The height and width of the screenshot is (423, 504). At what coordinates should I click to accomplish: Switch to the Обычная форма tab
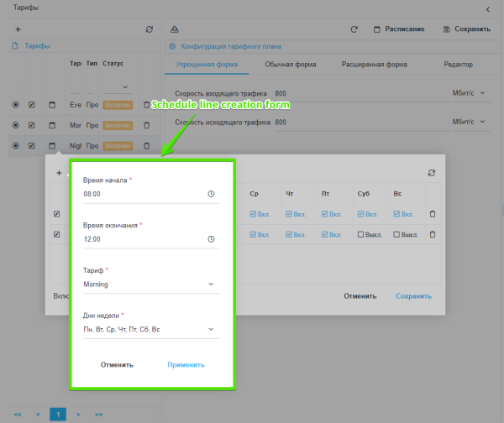[289, 65]
